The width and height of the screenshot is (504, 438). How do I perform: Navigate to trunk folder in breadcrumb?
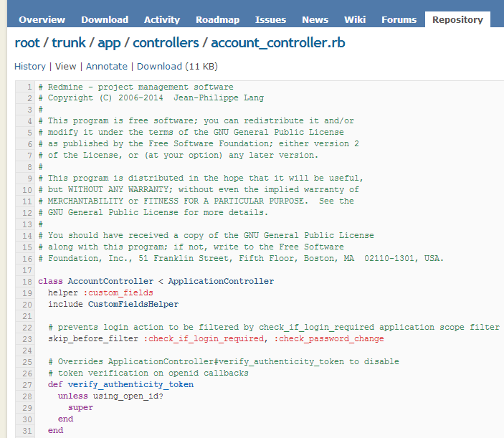click(x=69, y=43)
